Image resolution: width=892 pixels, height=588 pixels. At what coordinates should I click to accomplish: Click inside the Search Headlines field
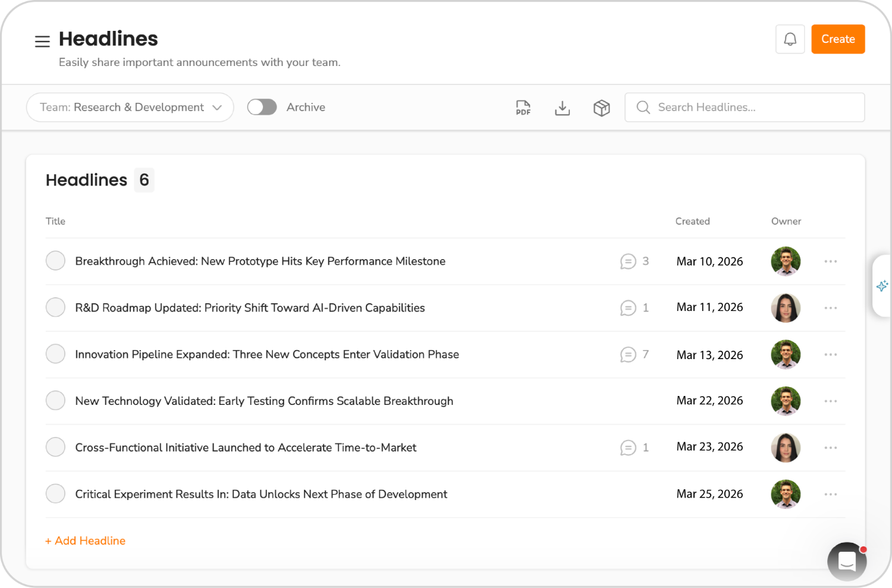tap(714, 107)
